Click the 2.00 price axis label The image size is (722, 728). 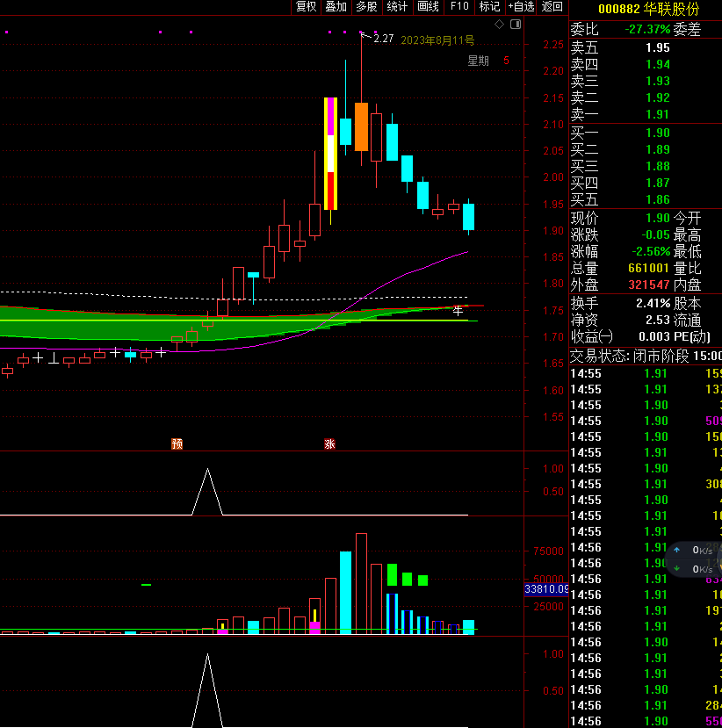pos(553,177)
